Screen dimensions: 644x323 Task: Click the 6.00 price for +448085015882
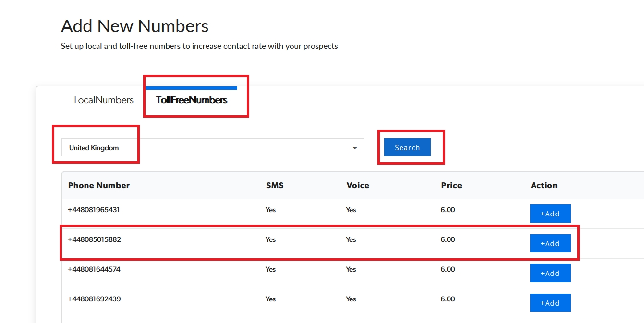click(x=448, y=240)
